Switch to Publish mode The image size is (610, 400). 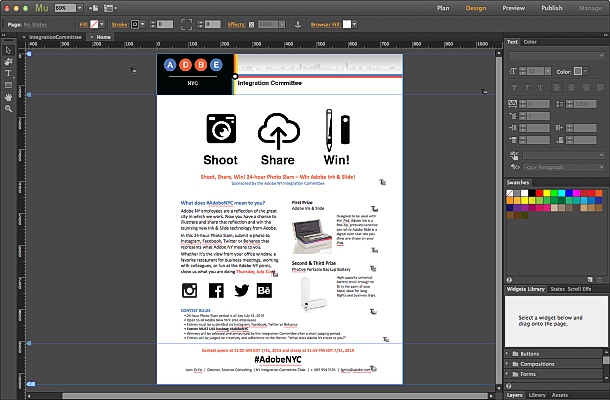pos(552,8)
